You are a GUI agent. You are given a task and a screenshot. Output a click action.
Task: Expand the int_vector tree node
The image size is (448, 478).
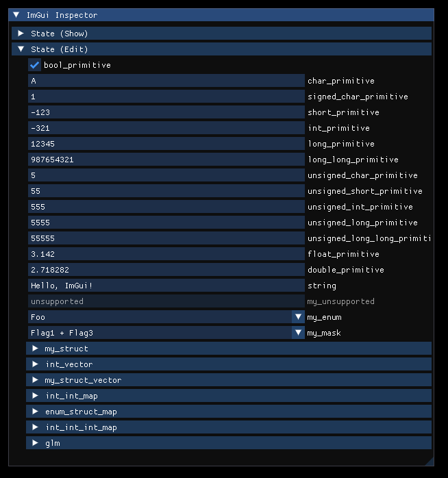pyautogui.click(x=35, y=364)
